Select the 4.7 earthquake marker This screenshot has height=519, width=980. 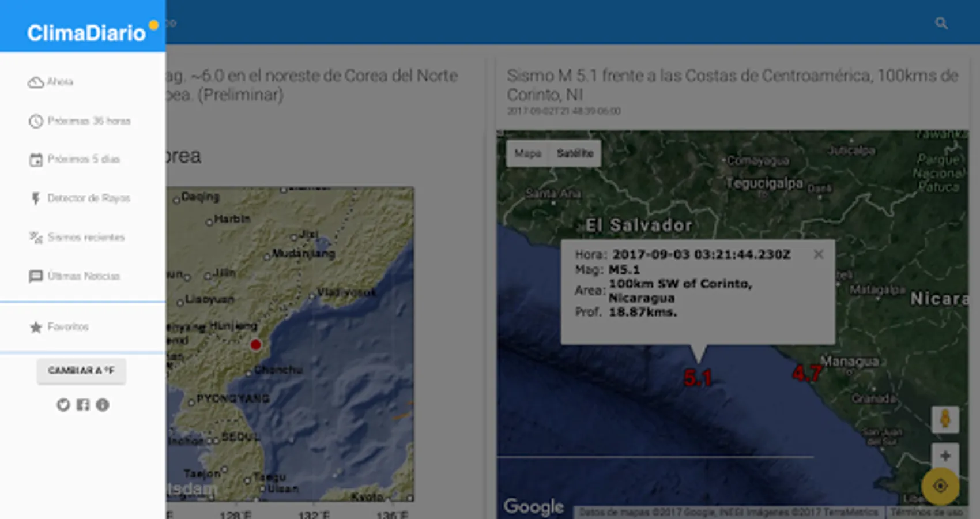[807, 374]
